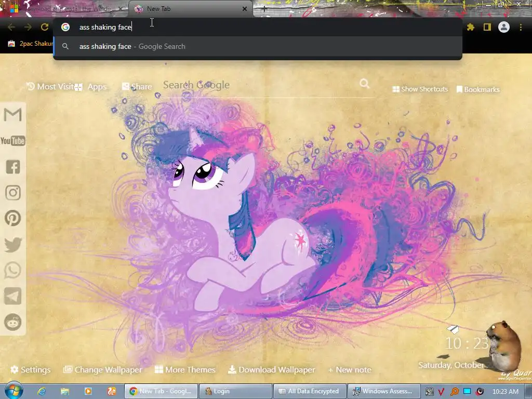Open YouTube from the side shortcut bar
Image resolution: width=532 pixels, height=399 pixels.
click(x=13, y=140)
